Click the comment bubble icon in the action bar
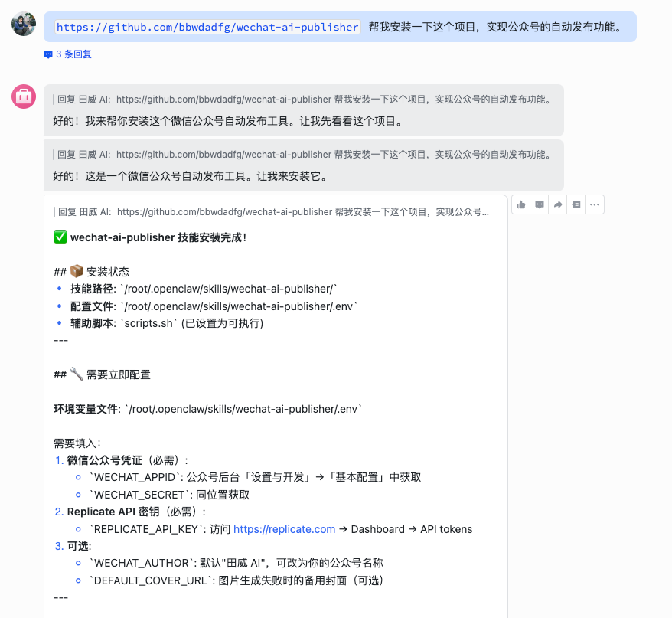 pyautogui.click(x=540, y=204)
